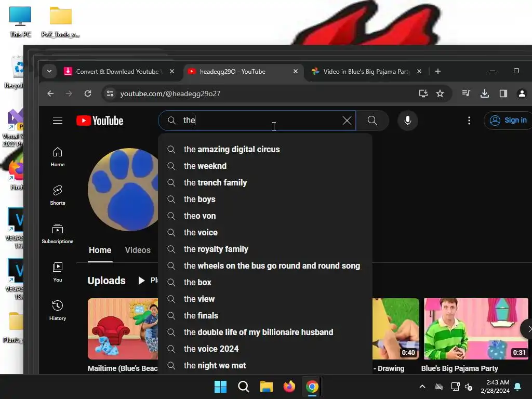This screenshot has height=399, width=532.
Task: Show hidden system tray icons chevron
Action: pos(422,387)
